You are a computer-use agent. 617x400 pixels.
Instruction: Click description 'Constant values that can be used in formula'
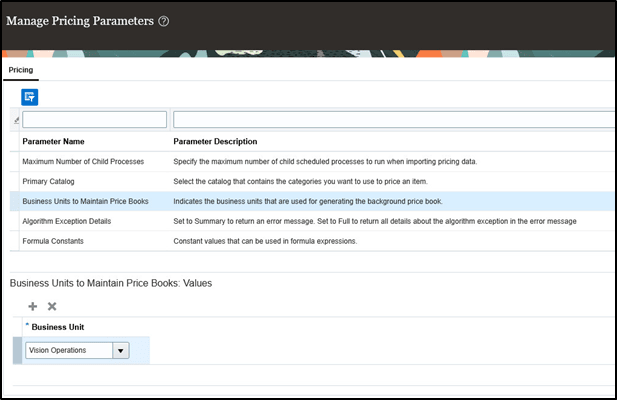(x=265, y=241)
